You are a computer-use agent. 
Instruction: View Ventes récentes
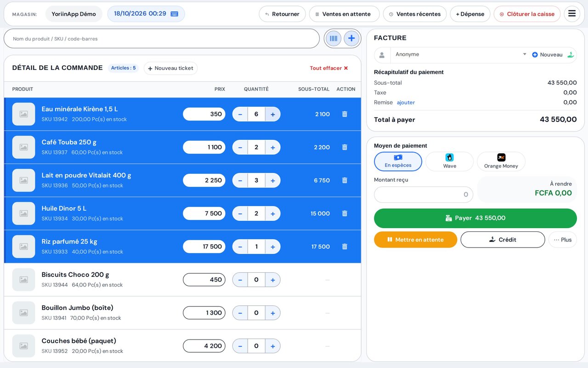click(x=415, y=14)
